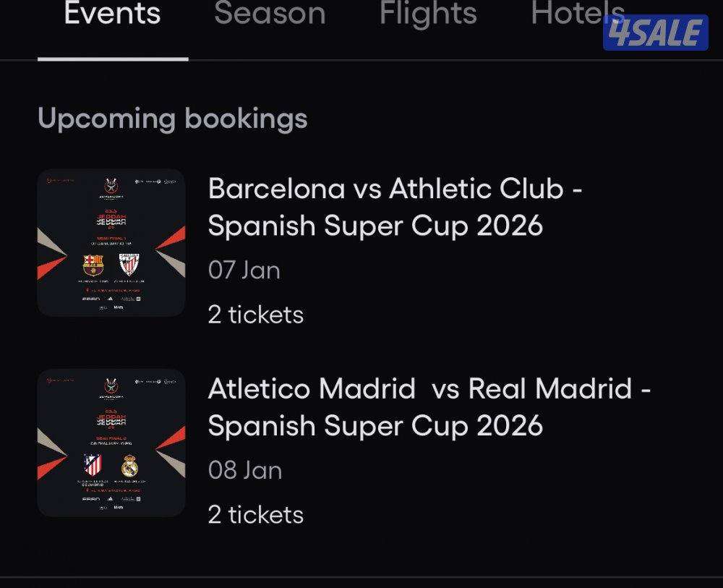723x588 pixels.
Task: Click the 07 Jan date text
Action: pos(243,269)
